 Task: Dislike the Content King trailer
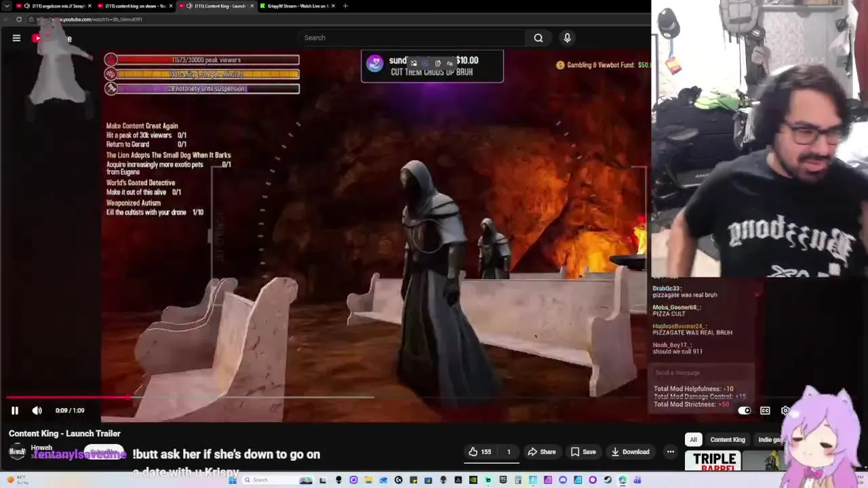click(509, 451)
